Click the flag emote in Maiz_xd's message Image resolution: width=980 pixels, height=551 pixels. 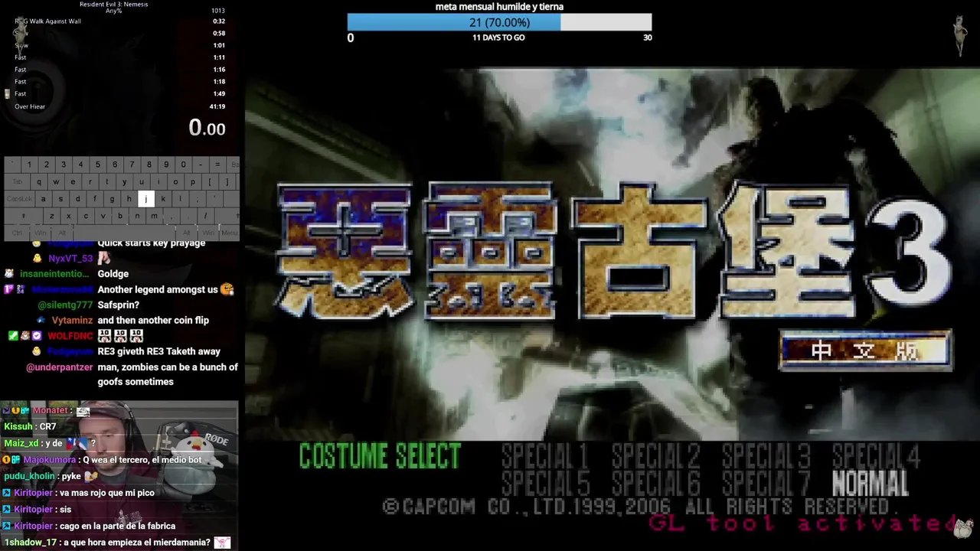point(77,443)
